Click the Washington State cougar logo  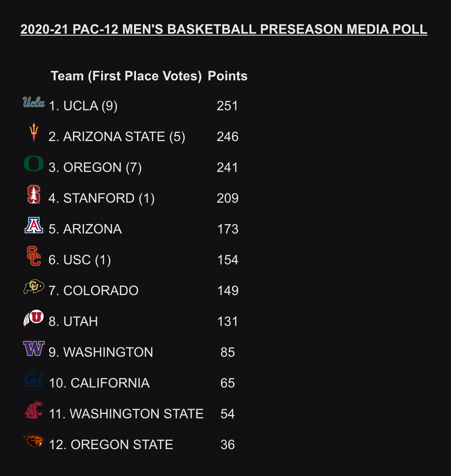(x=34, y=410)
